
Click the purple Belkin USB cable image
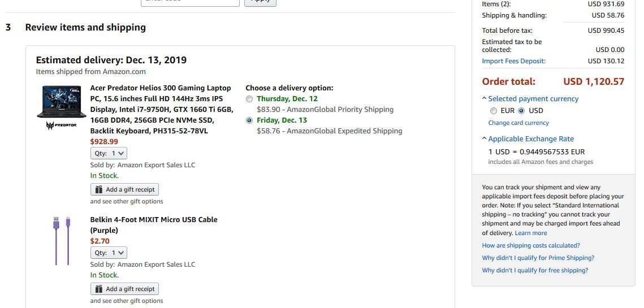[x=62, y=240]
